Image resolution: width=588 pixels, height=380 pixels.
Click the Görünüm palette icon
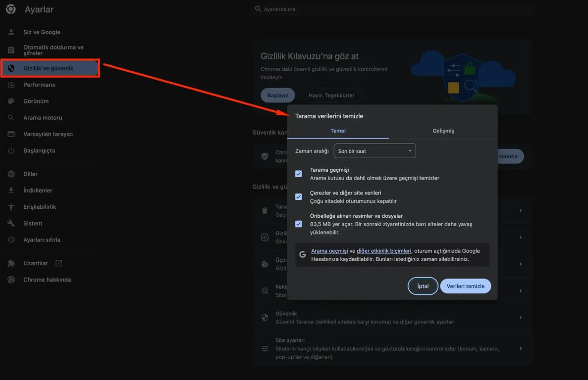pyautogui.click(x=11, y=101)
